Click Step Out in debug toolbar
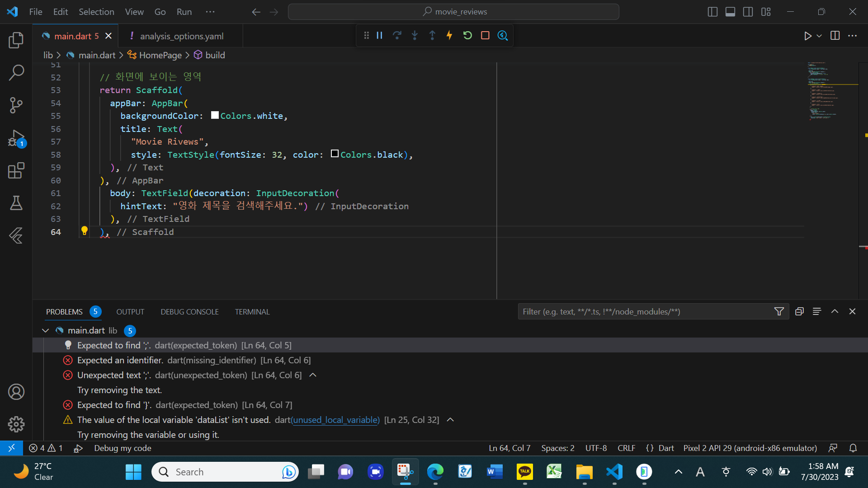The width and height of the screenshot is (868, 488). click(x=432, y=35)
